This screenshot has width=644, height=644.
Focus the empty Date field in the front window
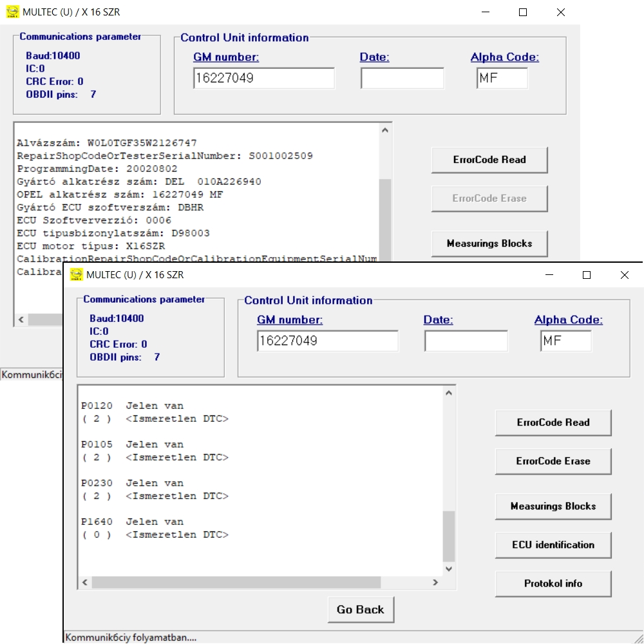coord(466,341)
